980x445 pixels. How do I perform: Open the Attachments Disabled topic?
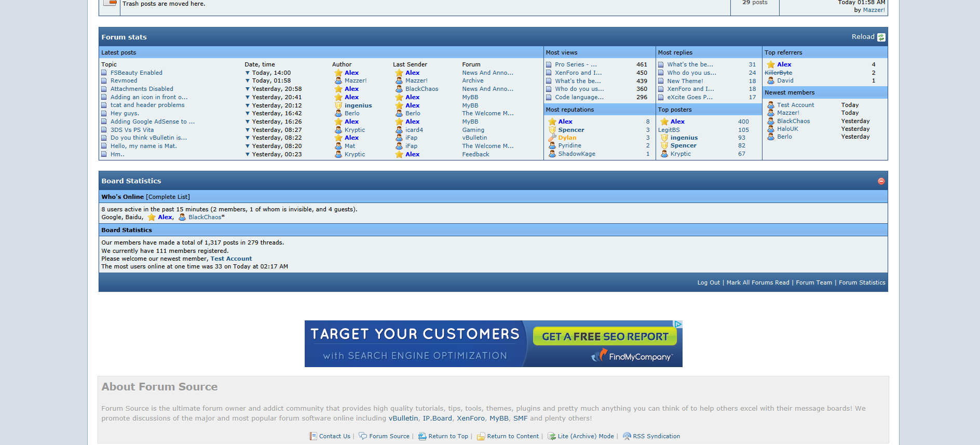(x=142, y=89)
